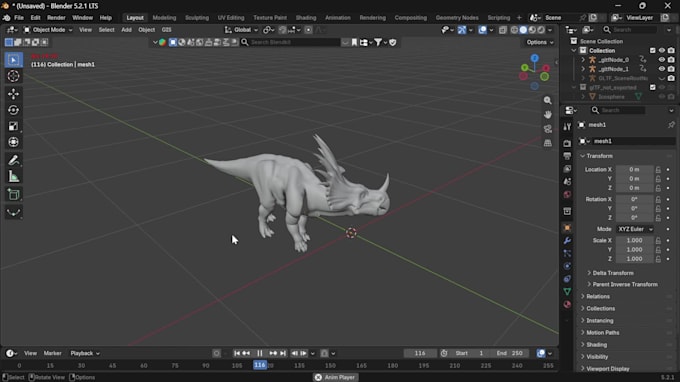Viewport: 680px width, 382px height.
Task: Open the Output properties tab
Action: (567, 156)
